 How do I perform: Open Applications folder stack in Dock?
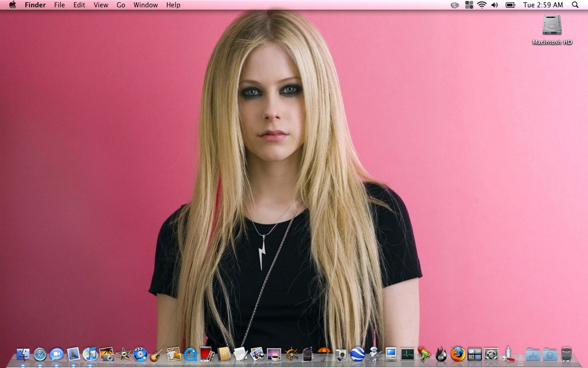point(533,354)
